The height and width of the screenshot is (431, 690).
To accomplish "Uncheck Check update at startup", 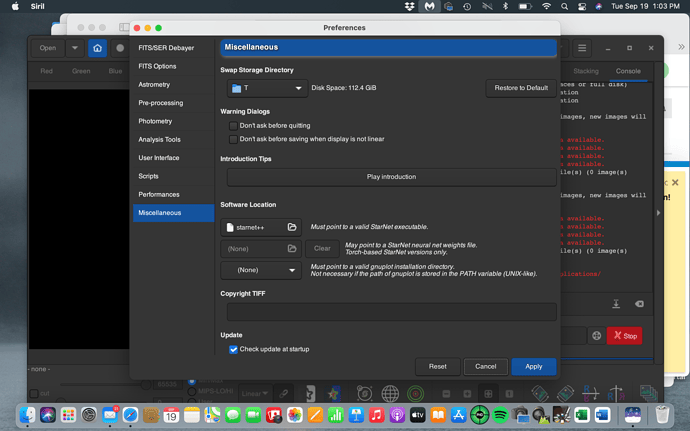I will click(x=233, y=349).
